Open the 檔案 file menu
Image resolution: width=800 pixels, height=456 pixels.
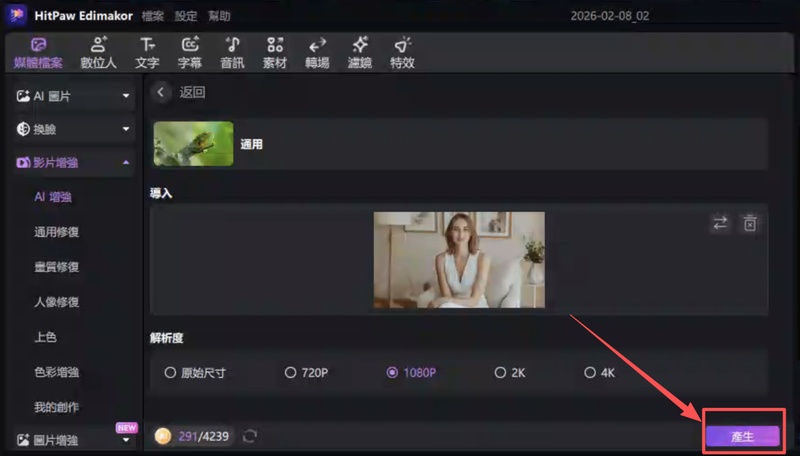153,16
